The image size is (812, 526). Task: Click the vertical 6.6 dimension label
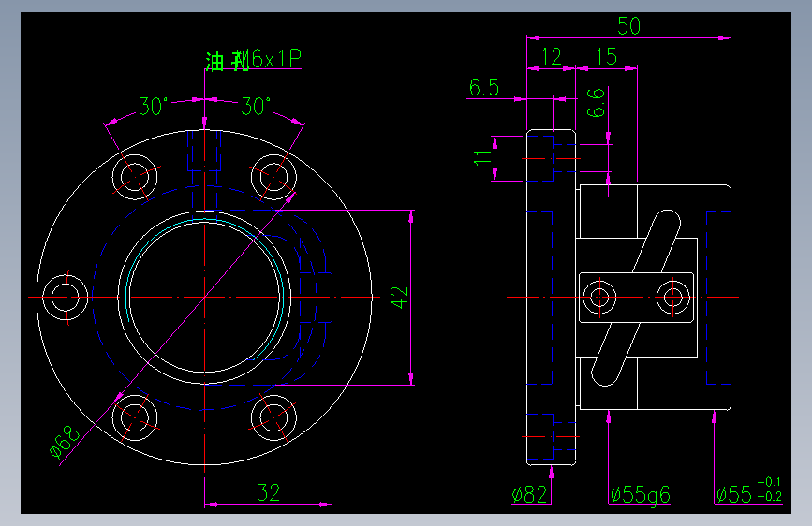pos(596,103)
